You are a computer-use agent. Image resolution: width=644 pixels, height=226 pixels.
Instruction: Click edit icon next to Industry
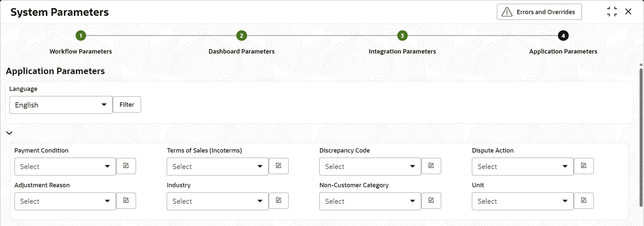(x=278, y=201)
